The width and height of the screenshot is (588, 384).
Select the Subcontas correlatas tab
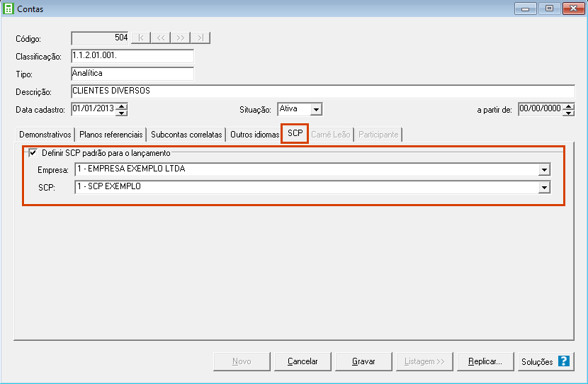coord(186,135)
